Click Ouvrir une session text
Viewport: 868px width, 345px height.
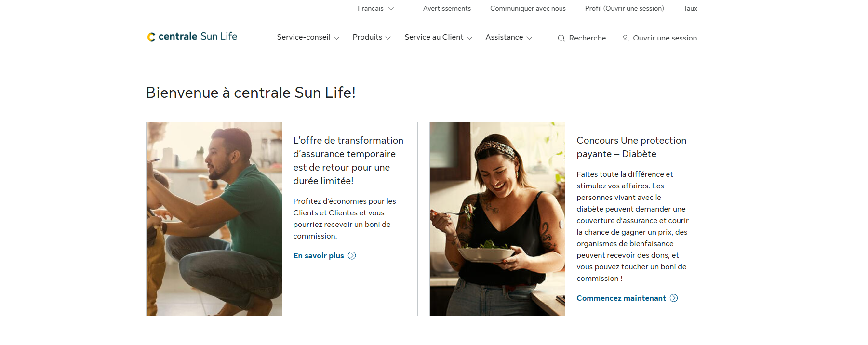[x=665, y=38]
